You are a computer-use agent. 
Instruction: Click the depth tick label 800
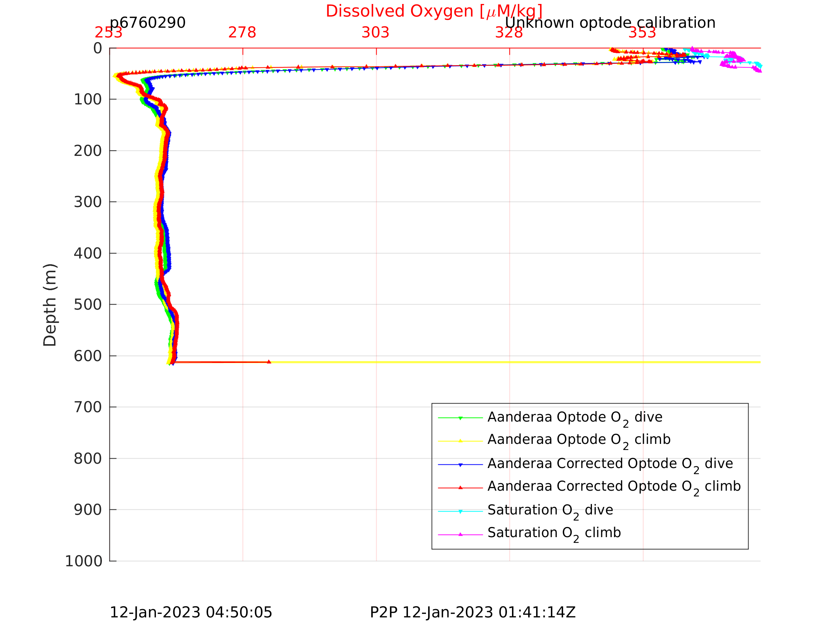88,459
